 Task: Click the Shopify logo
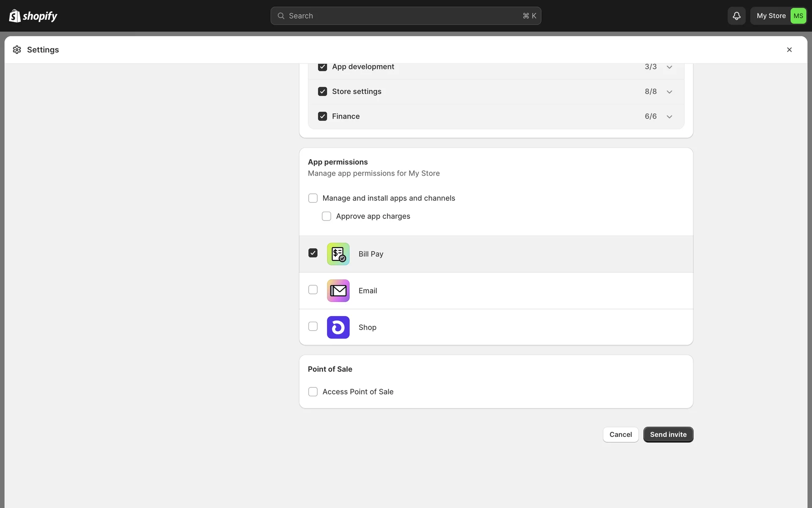click(x=33, y=16)
